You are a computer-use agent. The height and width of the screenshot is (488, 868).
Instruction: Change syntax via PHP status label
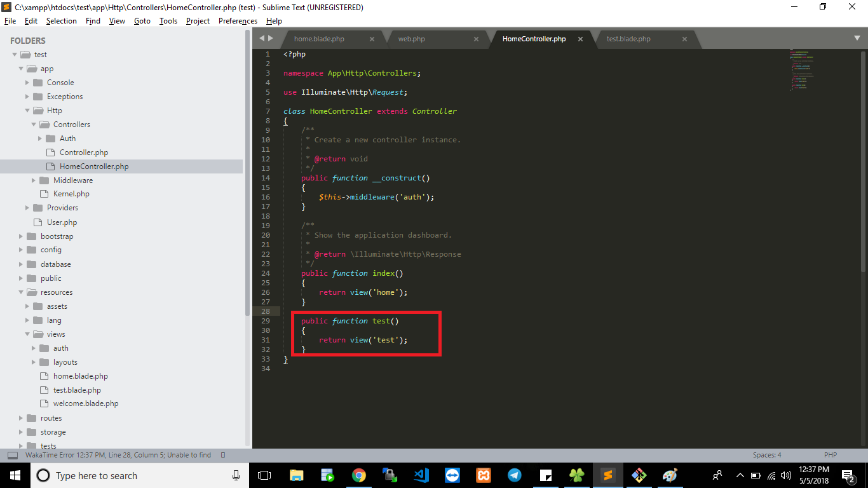831,455
